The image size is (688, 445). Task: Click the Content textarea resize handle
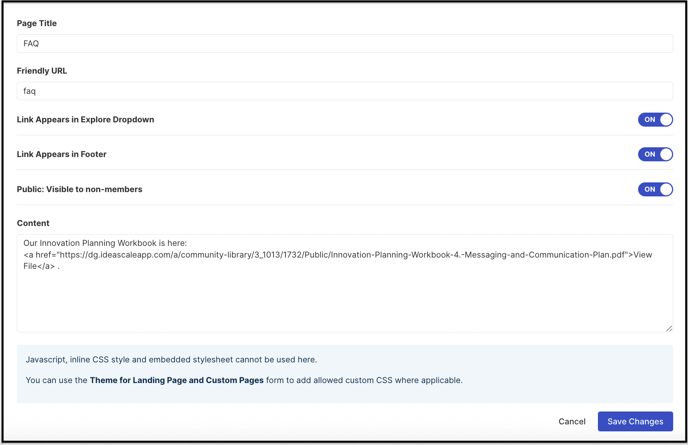[x=669, y=328]
